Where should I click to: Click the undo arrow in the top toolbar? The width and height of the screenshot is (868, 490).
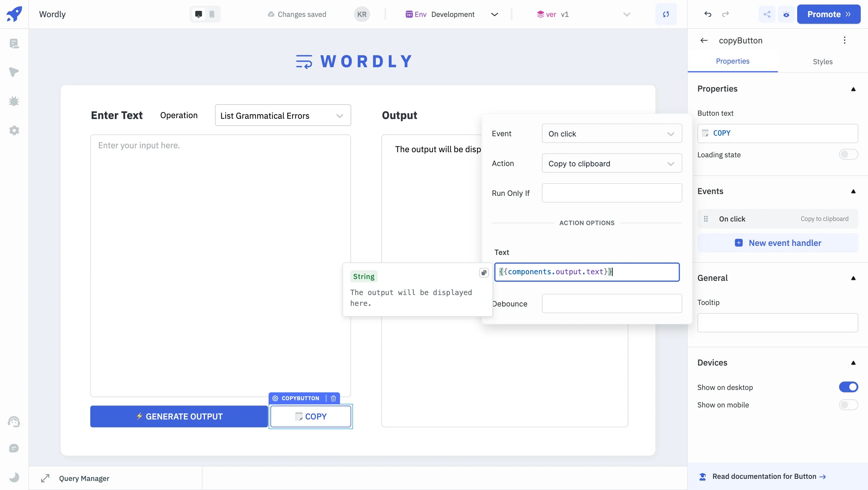tap(708, 14)
